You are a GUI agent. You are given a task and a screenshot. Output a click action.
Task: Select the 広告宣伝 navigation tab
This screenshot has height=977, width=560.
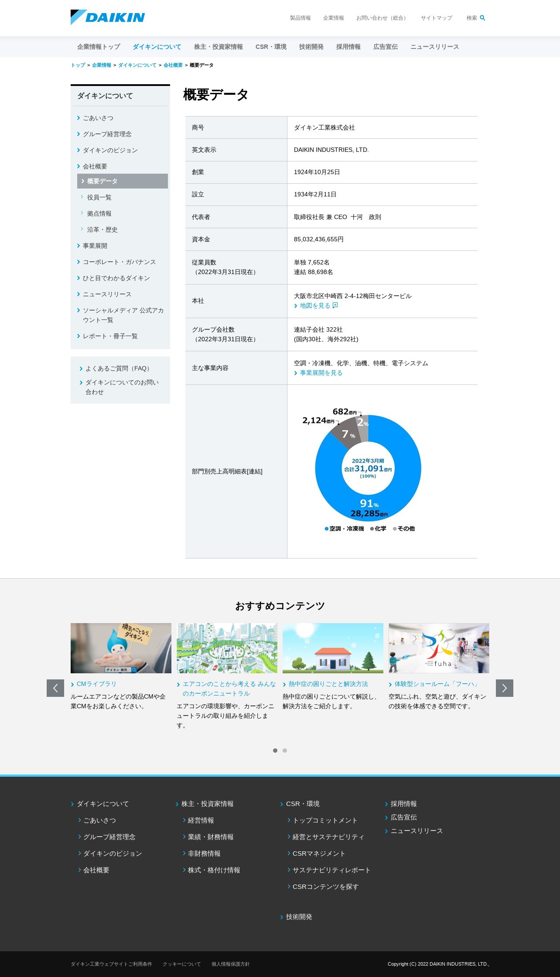coord(386,47)
